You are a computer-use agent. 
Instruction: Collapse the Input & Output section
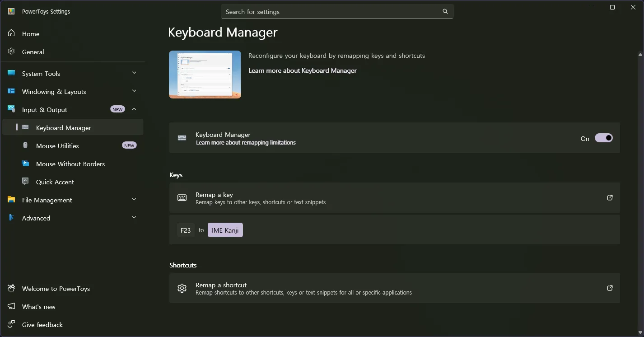coord(134,109)
